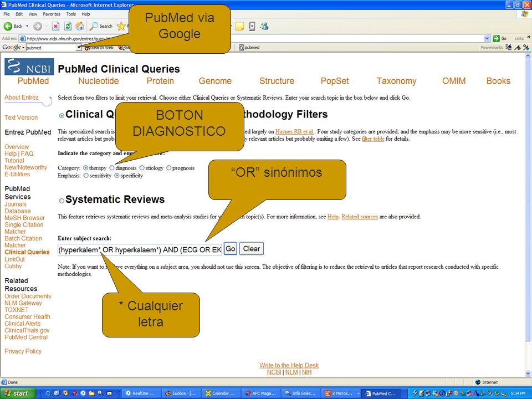
Task: Click the Search Web button on the Google toolbar
Action: point(99,48)
